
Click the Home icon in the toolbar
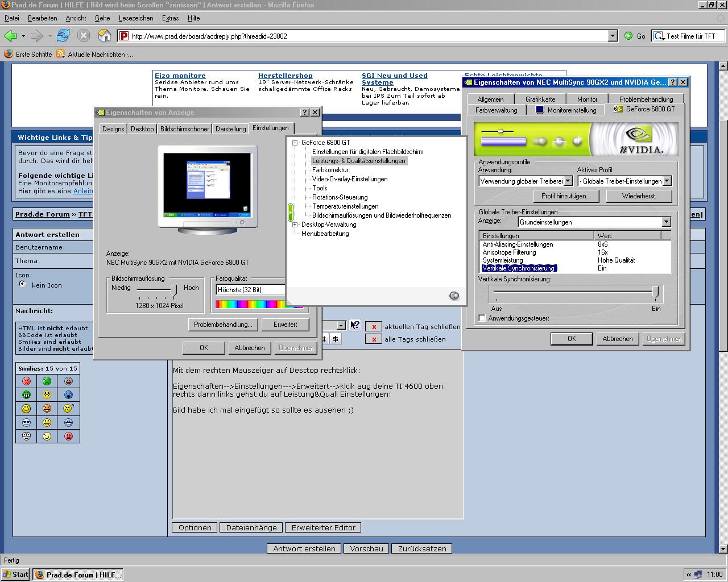[104, 36]
